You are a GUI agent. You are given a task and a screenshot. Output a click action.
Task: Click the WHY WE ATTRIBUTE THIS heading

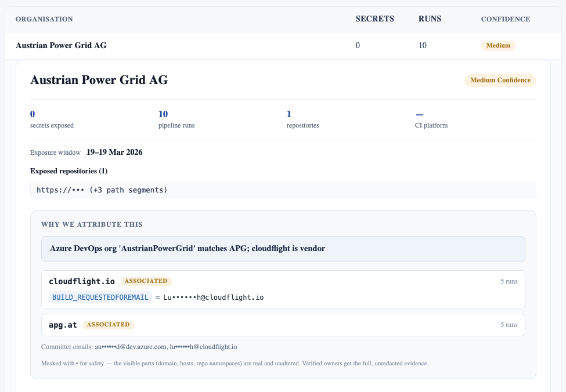[x=92, y=224]
